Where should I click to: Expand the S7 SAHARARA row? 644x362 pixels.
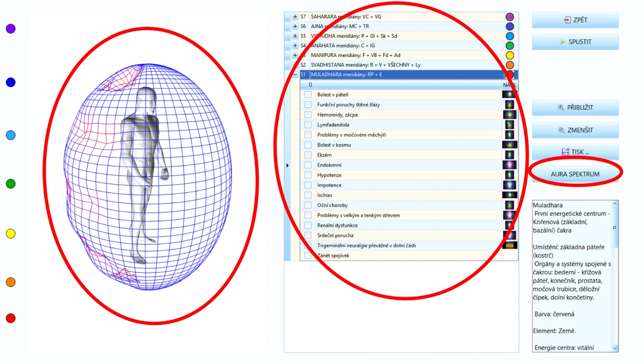(295, 17)
